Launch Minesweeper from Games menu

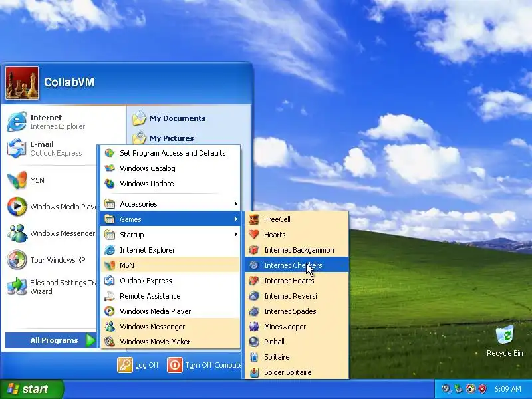[297, 327]
